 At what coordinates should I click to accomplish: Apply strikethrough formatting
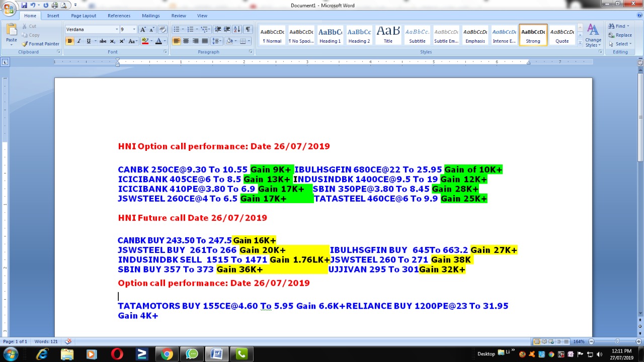(x=103, y=41)
